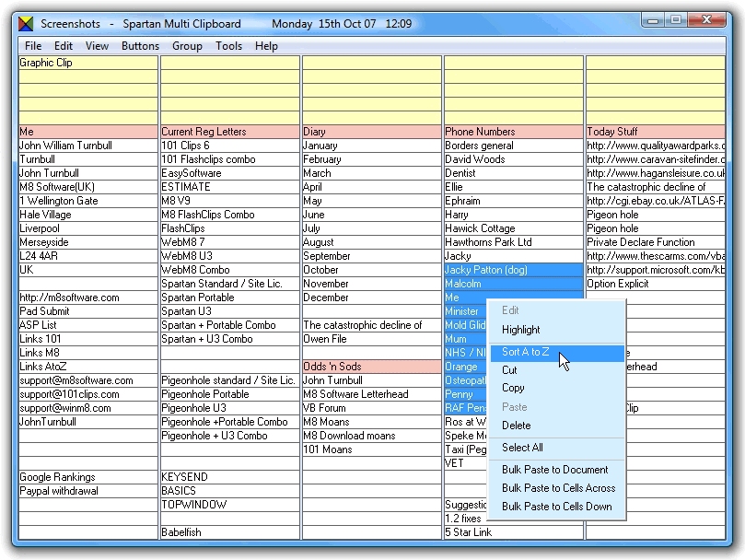745x560 pixels.
Task: Open the View menu
Action: tap(97, 46)
